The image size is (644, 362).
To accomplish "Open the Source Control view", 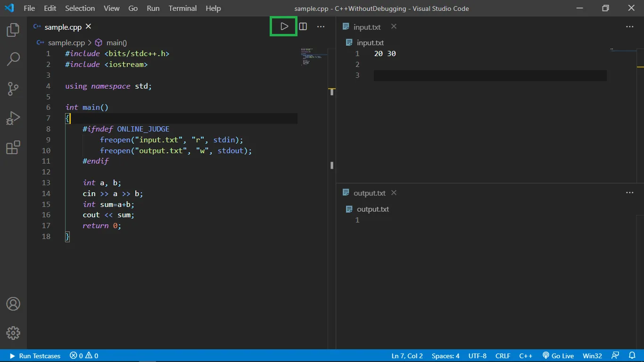I will [x=13, y=89].
